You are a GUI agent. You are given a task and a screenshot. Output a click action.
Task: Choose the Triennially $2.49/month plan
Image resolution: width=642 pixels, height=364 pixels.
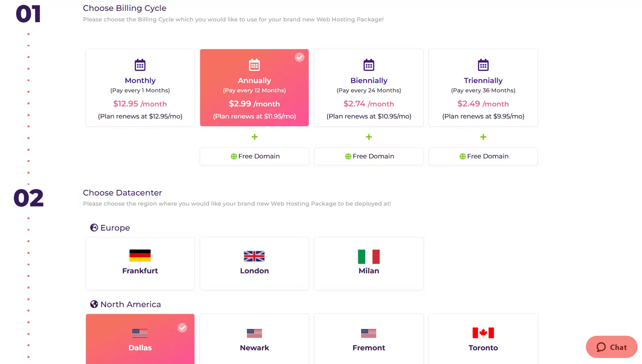[x=483, y=88]
